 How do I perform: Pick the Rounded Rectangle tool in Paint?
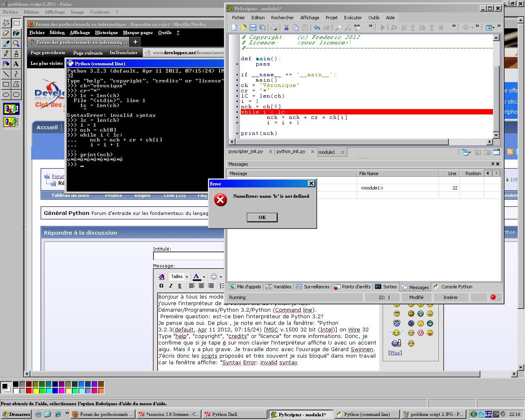pos(16,95)
